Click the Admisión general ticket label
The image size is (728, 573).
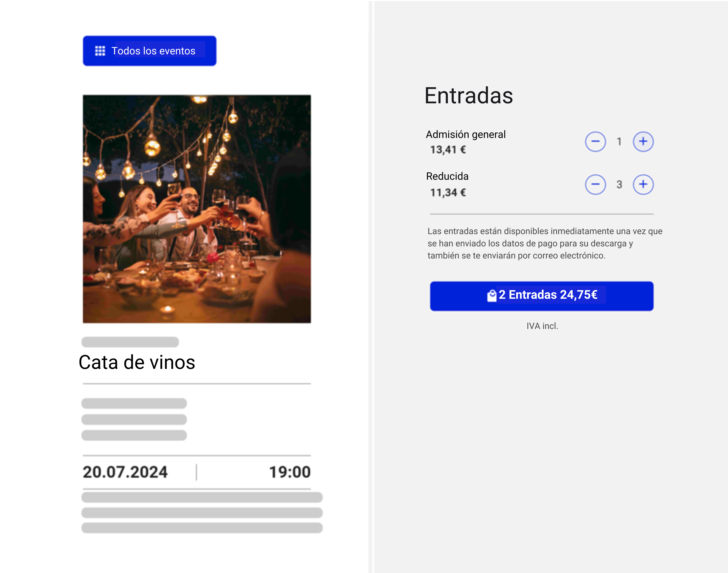pos(466,134)
